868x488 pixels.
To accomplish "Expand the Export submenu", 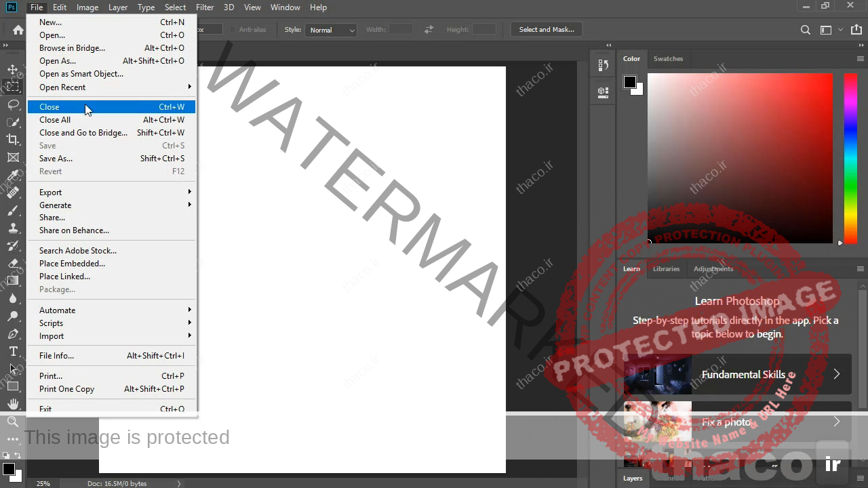I will tap(111, 192).
